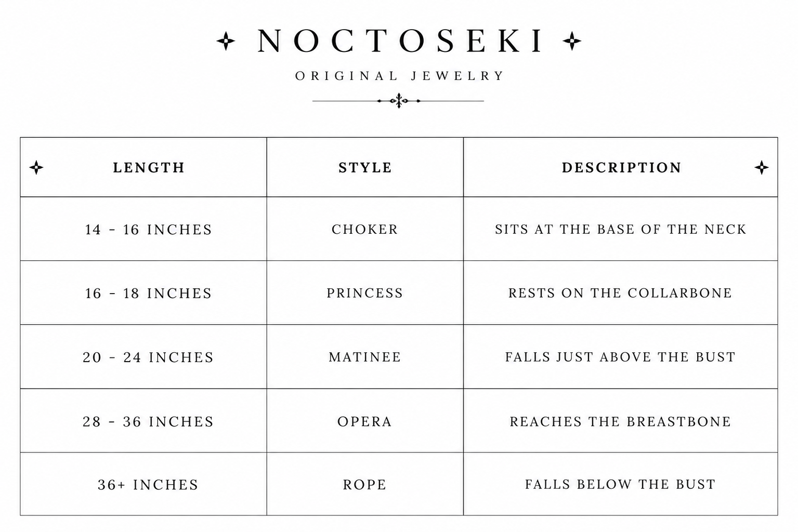The image size is (798, 532).
Task: Click the star icon left of NOCTOSEKI
Action: coord(226,41)
